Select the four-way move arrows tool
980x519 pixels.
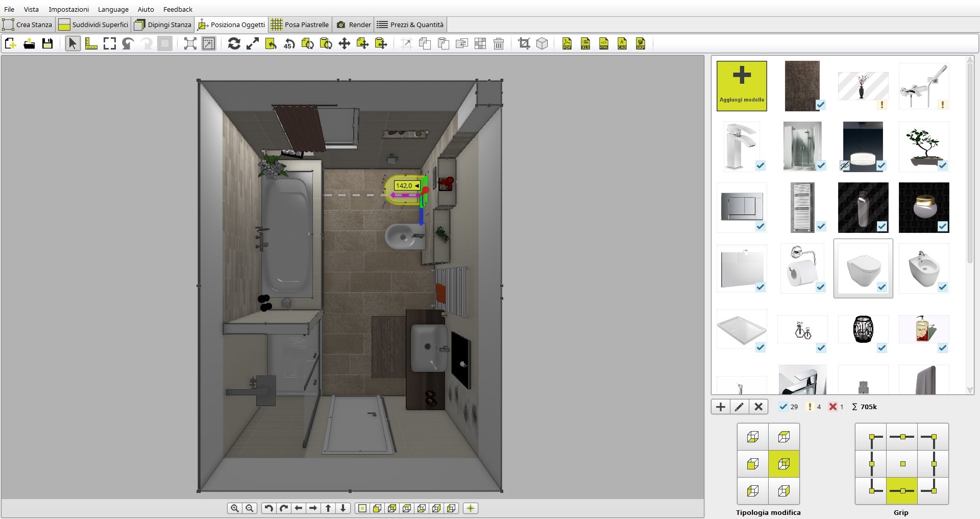pyautogui.click(x=345, y=44)
